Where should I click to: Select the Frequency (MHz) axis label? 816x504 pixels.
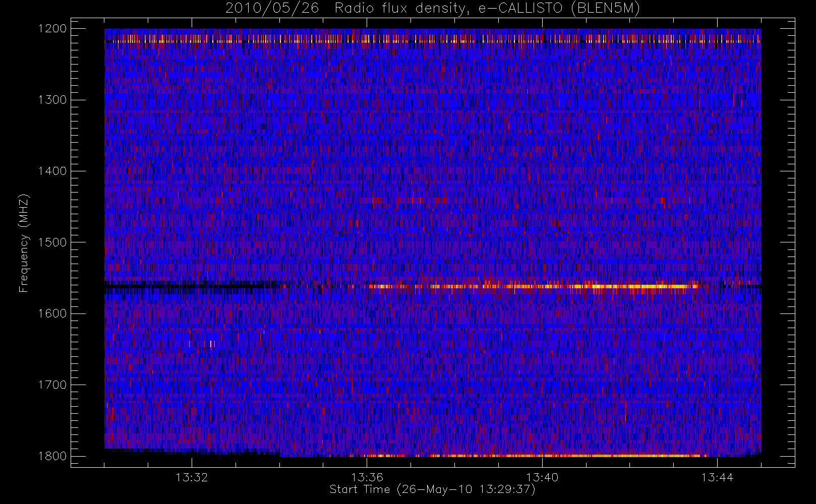pyautogui.click(x=23, y=243)
